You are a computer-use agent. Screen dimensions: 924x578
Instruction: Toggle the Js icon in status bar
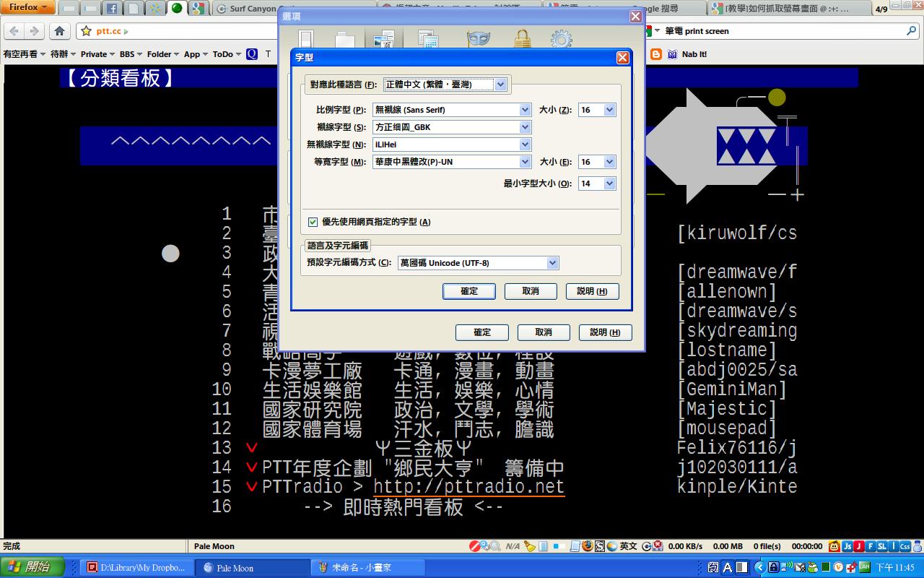847,546
